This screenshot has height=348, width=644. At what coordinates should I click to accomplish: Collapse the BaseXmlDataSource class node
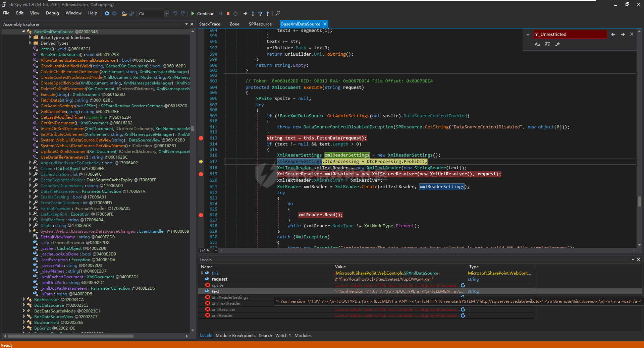point(23,32)
